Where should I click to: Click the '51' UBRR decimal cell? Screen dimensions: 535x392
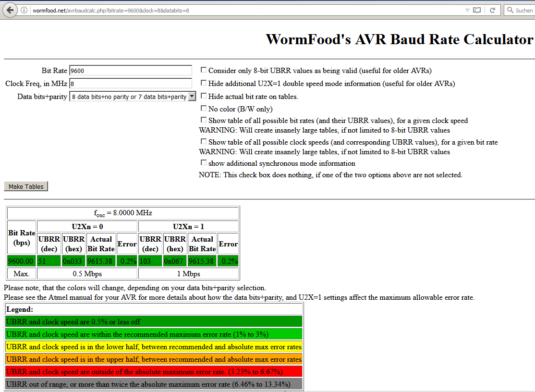click(x=49, y=261)
